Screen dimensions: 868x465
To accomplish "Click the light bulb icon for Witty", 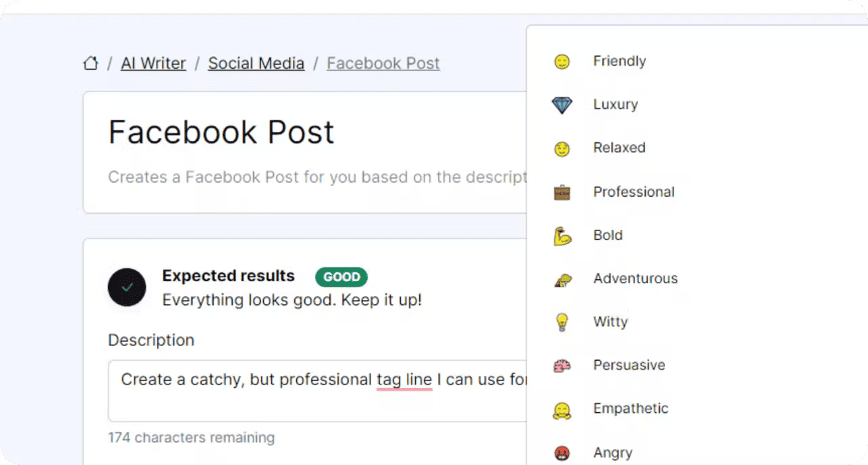I will click(562, 322).
